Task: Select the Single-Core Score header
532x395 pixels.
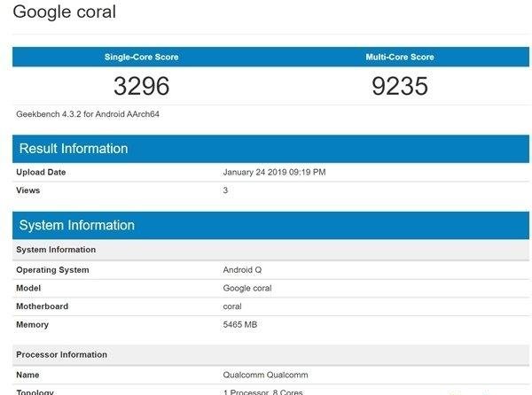Action: [x=142, y=57]
